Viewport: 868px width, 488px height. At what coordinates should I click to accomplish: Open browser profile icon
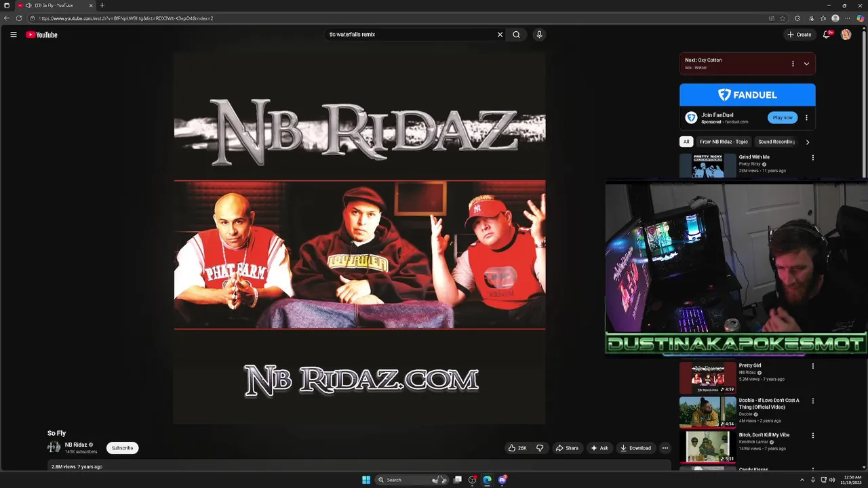[835, 18]
